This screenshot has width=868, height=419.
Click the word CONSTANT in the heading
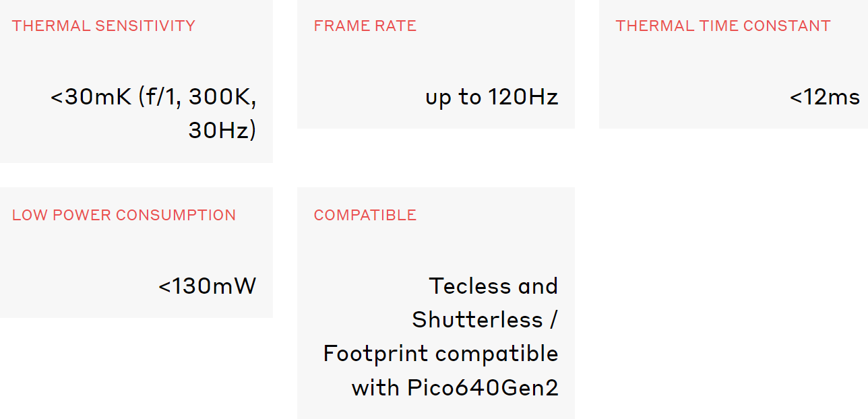[780, 26]
